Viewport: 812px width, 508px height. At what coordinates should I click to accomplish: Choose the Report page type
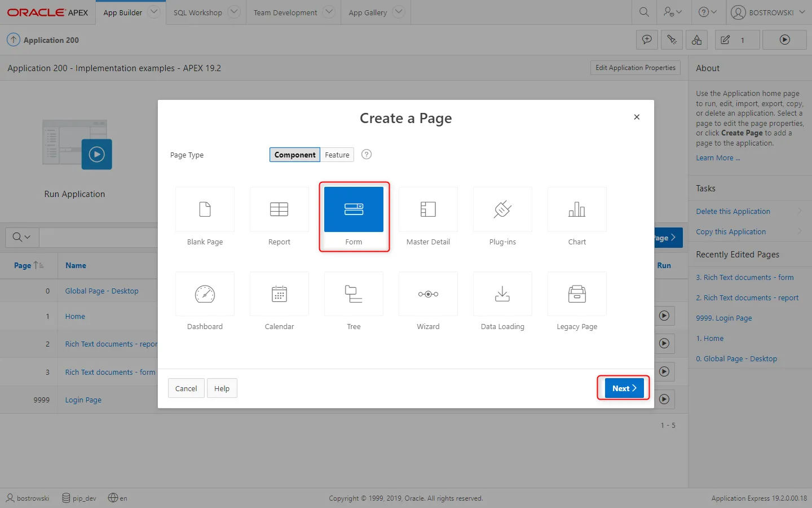[279, 210]
